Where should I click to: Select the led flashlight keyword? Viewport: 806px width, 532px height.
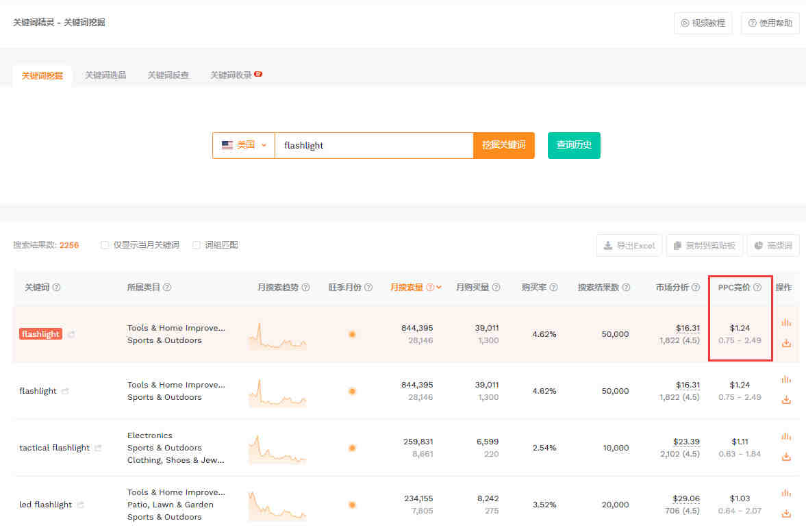click(46, 505)
